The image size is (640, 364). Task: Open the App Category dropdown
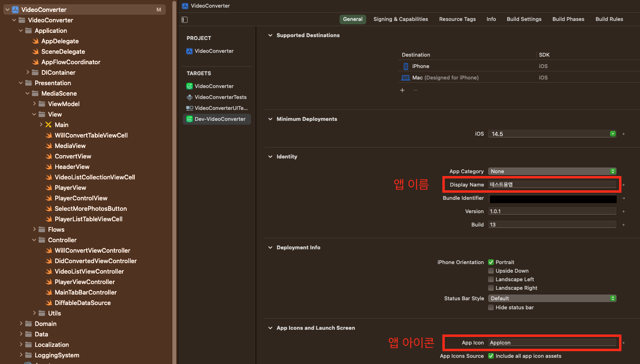coord(552,171)
